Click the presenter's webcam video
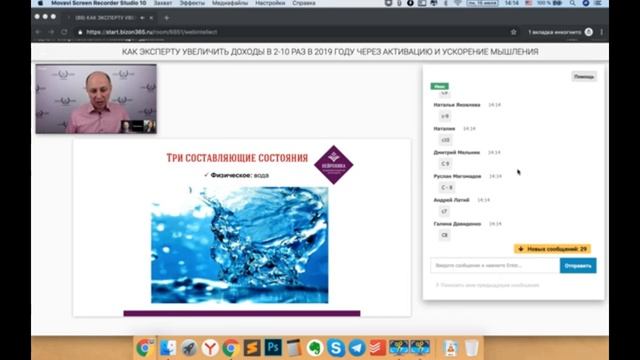640x360 pixels. 96,99
